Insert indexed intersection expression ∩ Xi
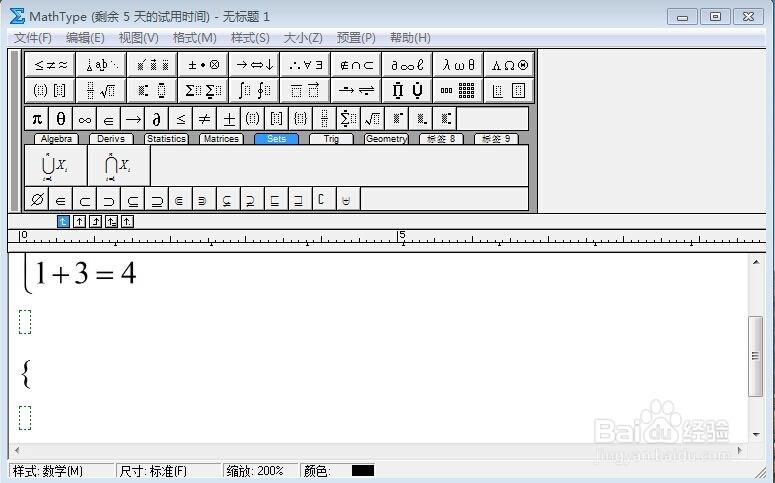The image size is (775, 483). pyautogui.click(x=119, y=166)
